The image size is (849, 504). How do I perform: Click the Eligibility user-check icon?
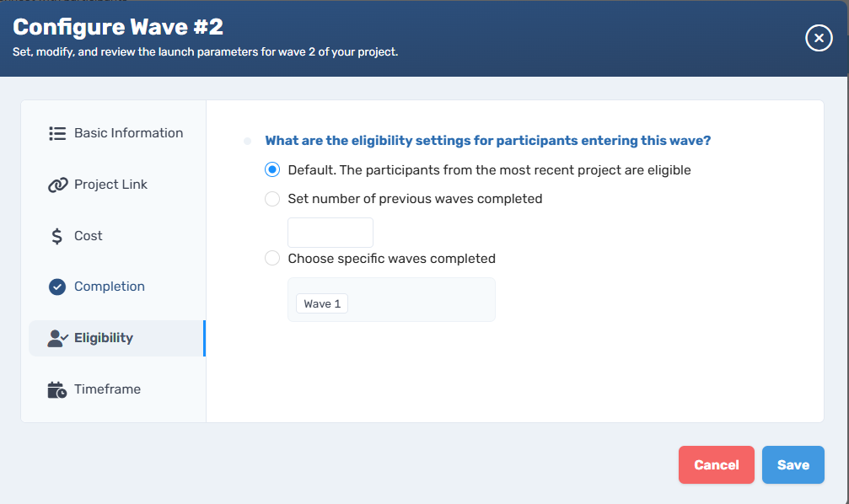pyautogui.click(x=57, y=338)
